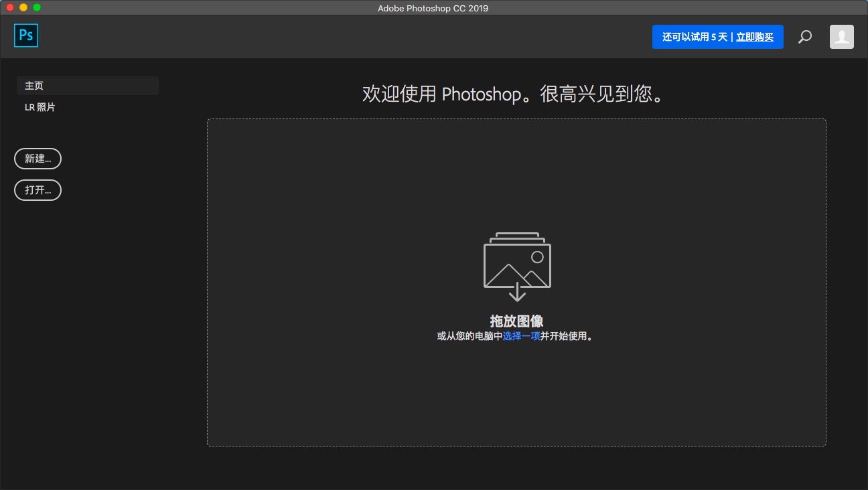The image size is (868, 490).
Task: Click the 打开... button
Action: click(x=38, y=190)
